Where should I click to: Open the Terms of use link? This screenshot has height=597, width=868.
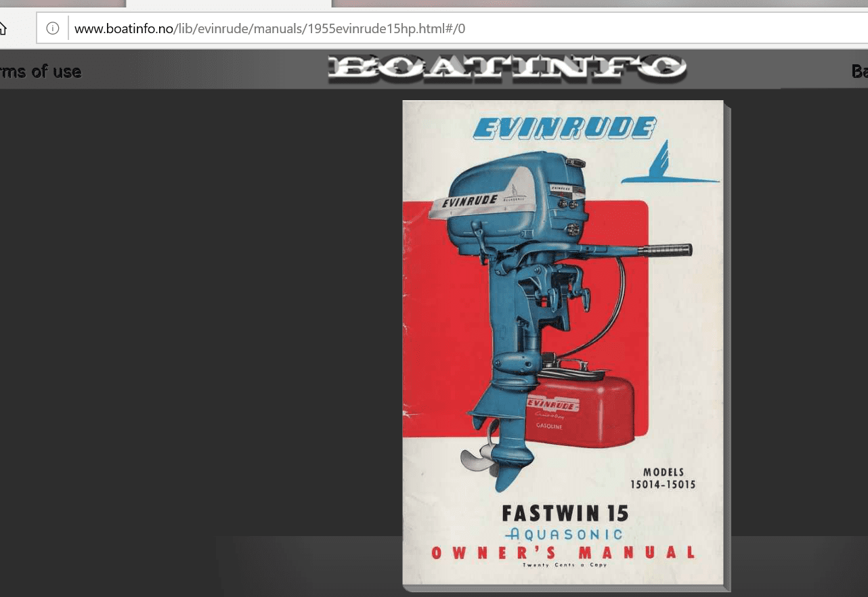point(41,71)
